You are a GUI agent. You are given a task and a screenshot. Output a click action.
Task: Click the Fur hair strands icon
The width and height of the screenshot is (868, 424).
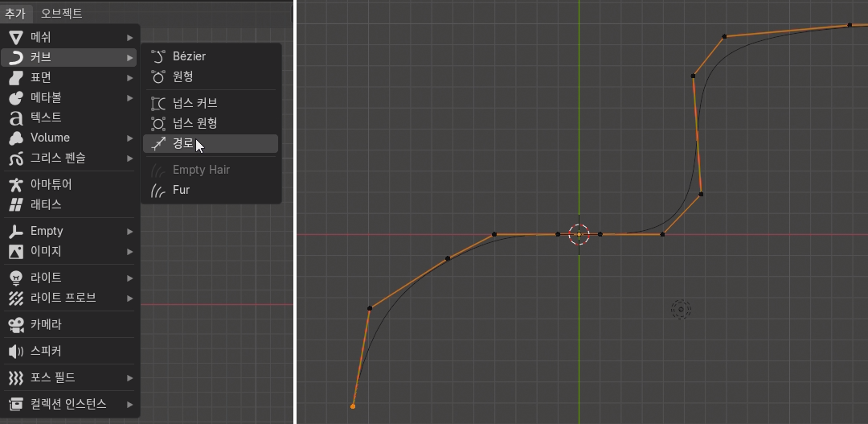pyautogui.click(x=158, y=191)
